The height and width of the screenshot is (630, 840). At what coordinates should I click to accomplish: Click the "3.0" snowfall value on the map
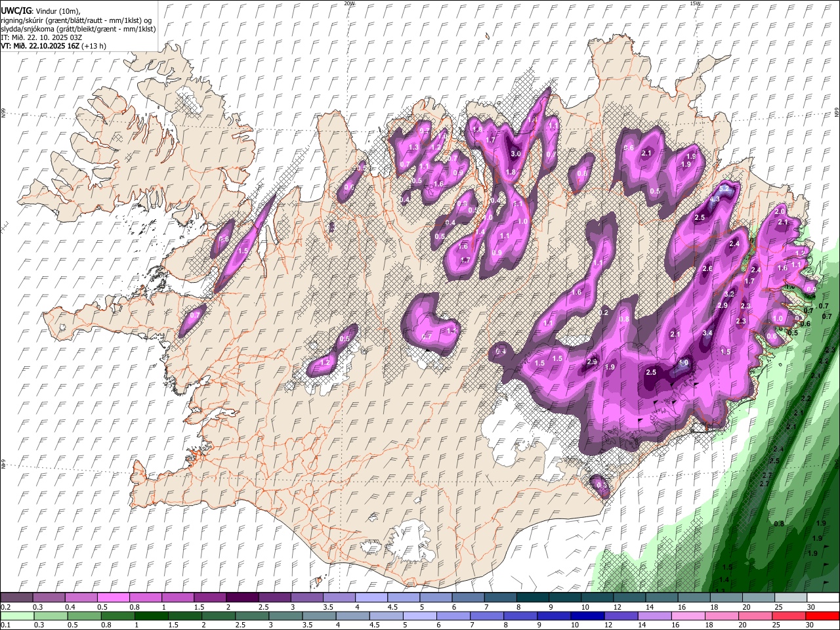516,154
